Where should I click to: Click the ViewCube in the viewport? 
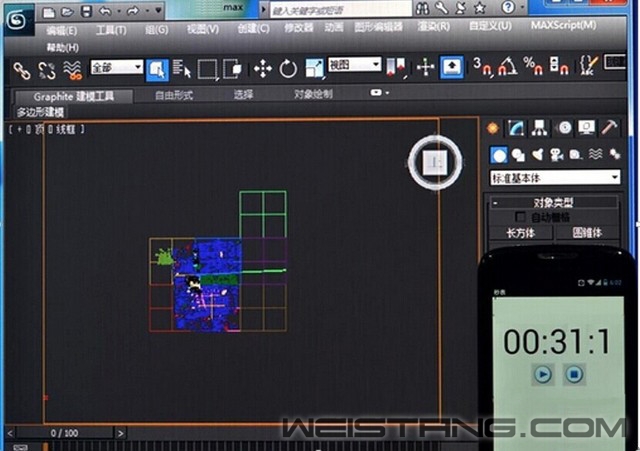click(x=434, y=161)
